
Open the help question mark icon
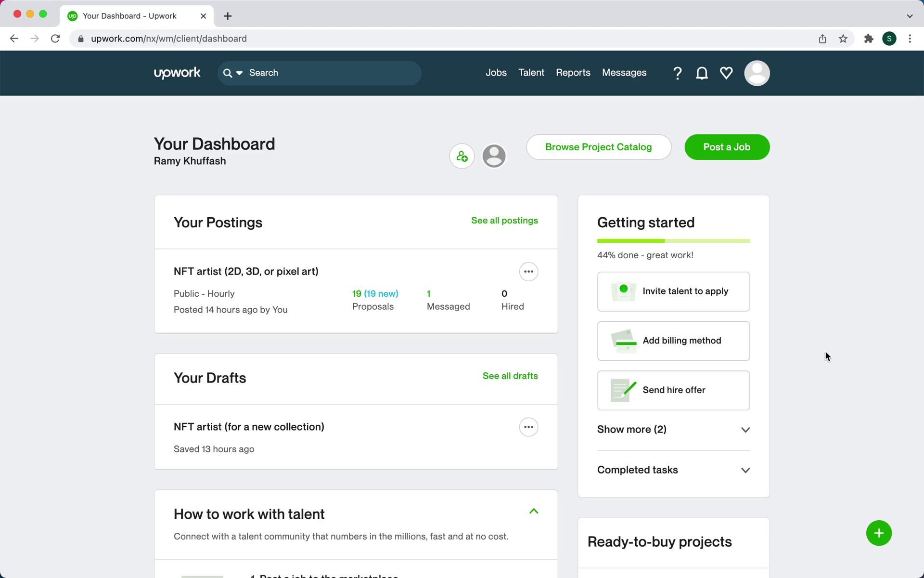[677, 73]
